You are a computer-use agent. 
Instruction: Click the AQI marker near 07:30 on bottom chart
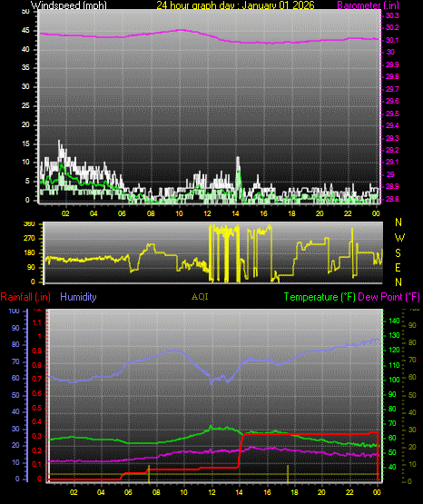coord(149,473)
